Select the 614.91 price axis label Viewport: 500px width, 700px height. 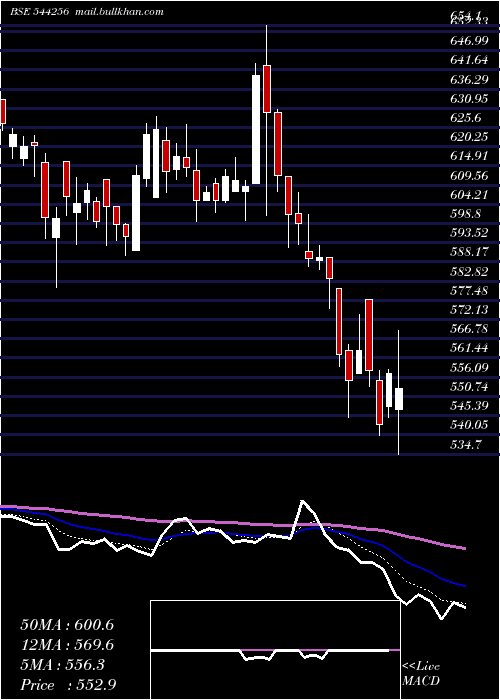[x=468, y=156]
